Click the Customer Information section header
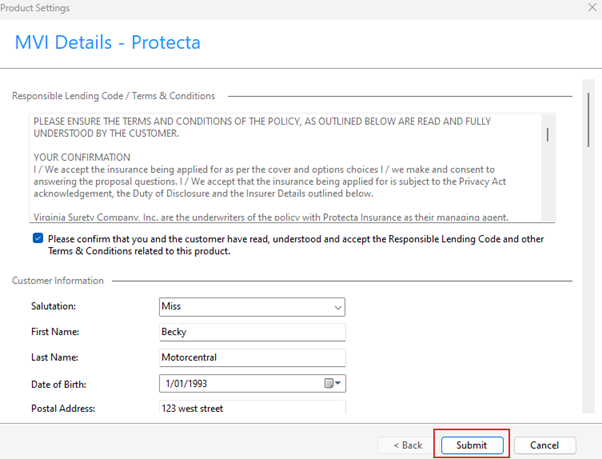Screen dimensions: 602x459 [x=58, y=280]
